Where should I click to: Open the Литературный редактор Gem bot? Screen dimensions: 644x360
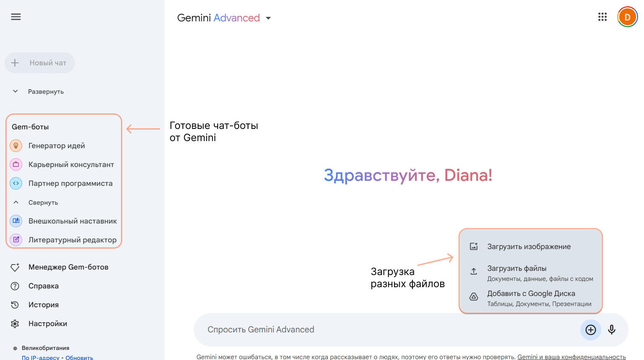(x=72, y=240)
